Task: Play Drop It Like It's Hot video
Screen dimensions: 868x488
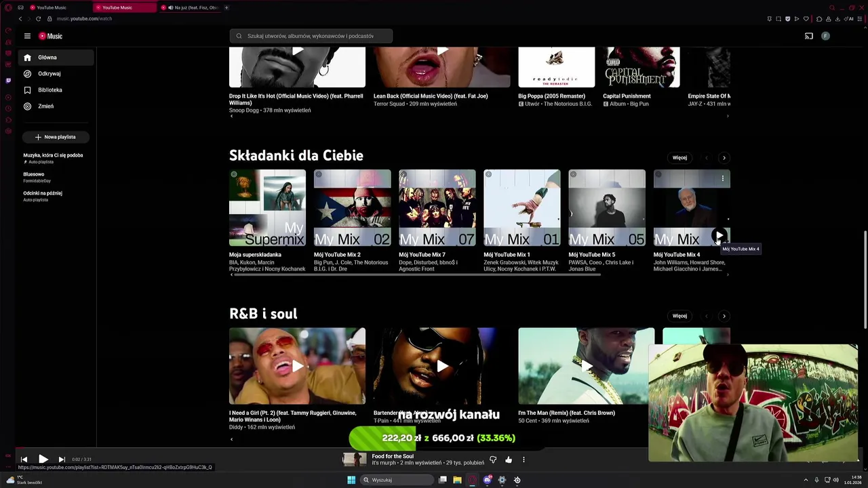Action: [297, 67]
